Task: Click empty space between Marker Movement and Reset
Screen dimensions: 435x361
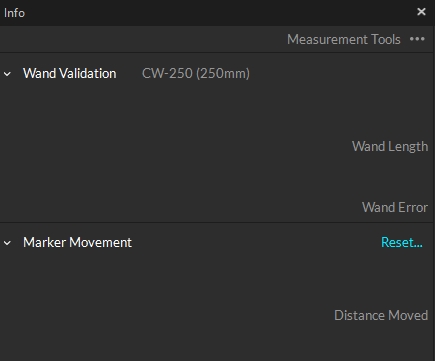Action: 257,242
